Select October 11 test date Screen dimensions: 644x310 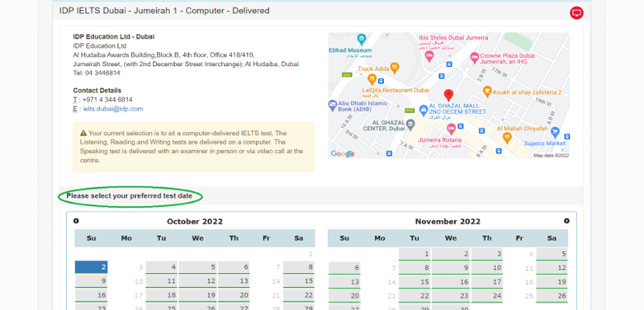click(161, 281)
